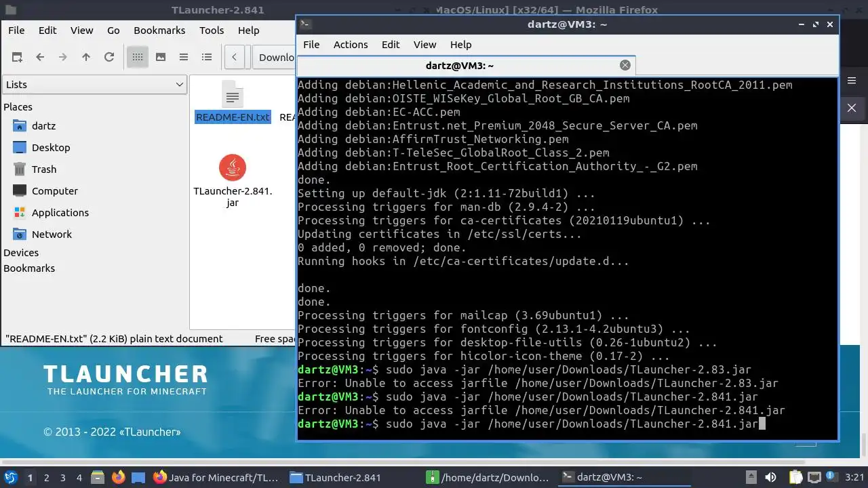This screenshot has width=868, height=488.
Task: Switch to TLauncher-2.841 file manager task
Action: [x=353, y=477]
